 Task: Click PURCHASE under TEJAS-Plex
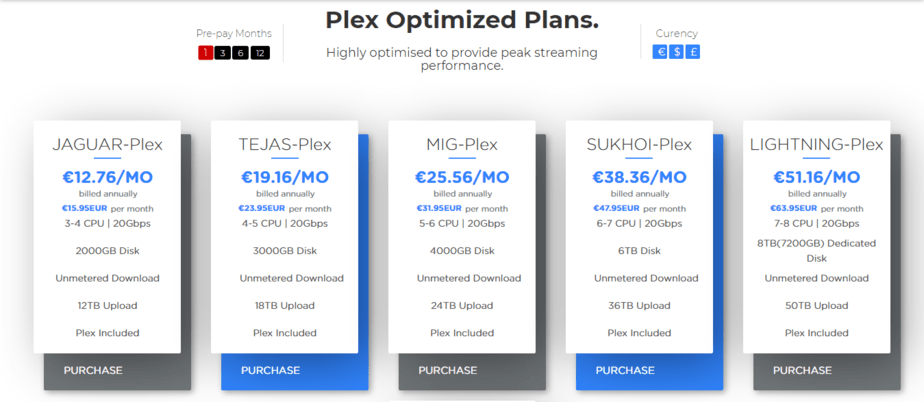point(270,370)
